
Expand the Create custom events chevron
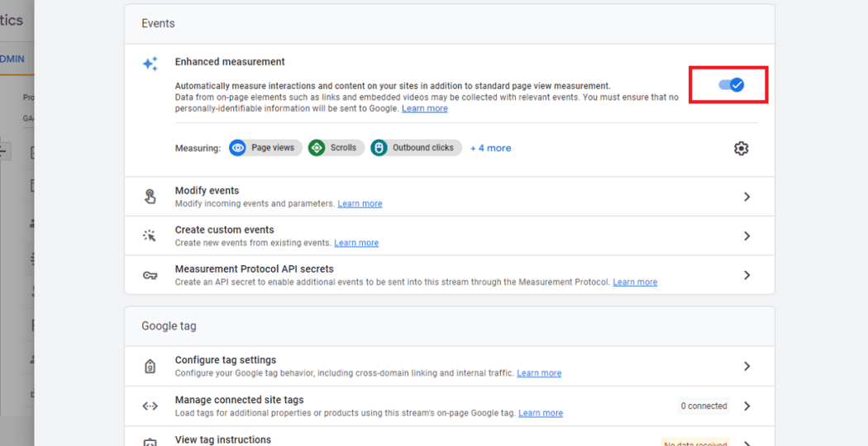(x=746, y=235)
